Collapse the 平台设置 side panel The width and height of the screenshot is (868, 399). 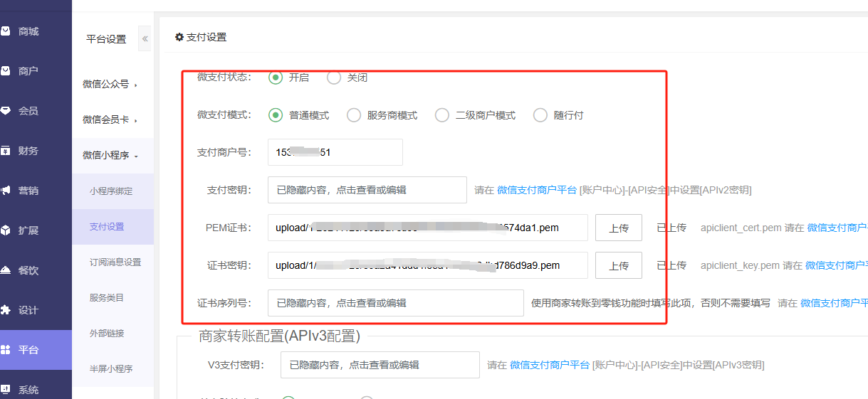[145, 39]
